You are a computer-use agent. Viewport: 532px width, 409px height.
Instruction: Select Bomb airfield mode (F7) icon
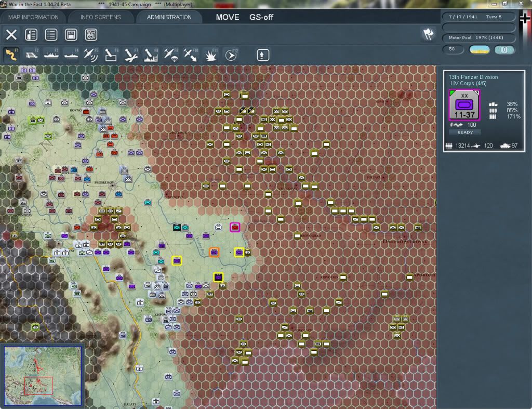130,55
